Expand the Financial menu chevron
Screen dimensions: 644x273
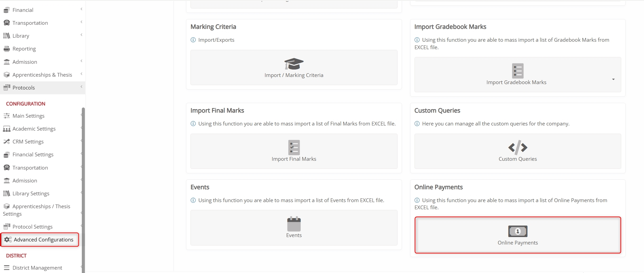[81, 9]
